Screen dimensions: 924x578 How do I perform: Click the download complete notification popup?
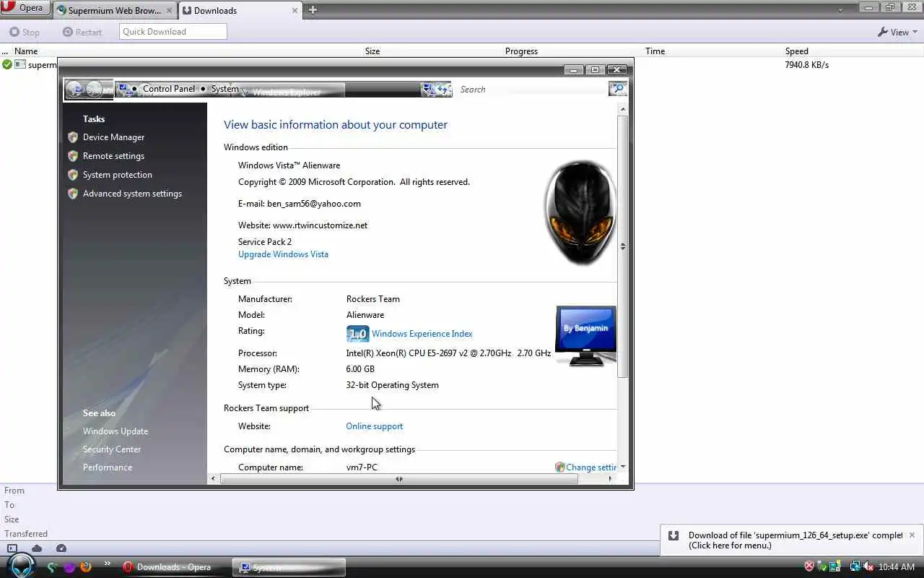pyautogui.click(x=791, y=540)
